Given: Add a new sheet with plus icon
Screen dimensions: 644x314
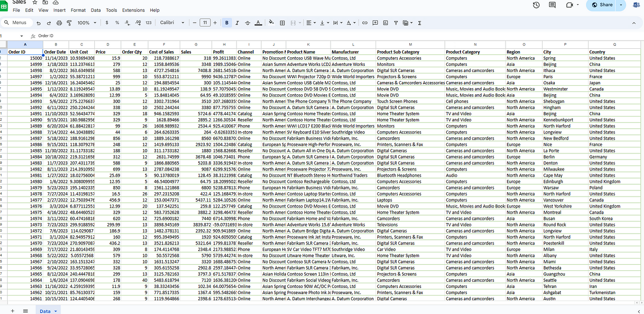Looking at the screenshot, I should (x=12, y=311).
